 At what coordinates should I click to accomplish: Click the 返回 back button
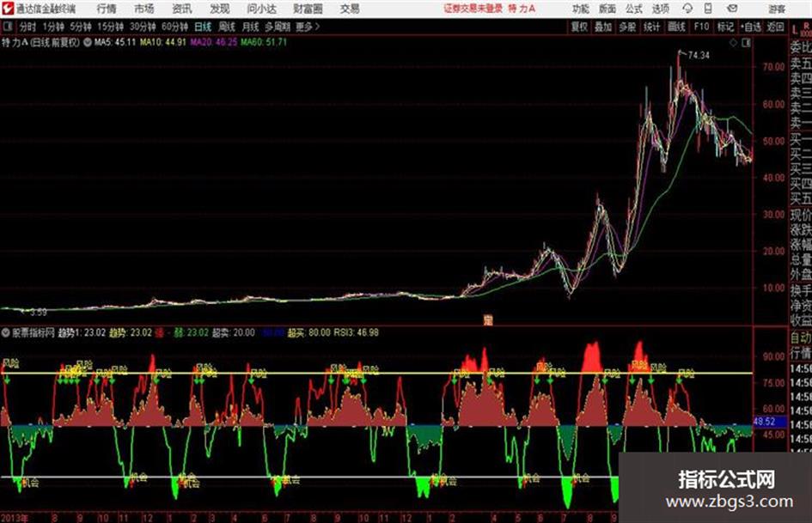775,27
